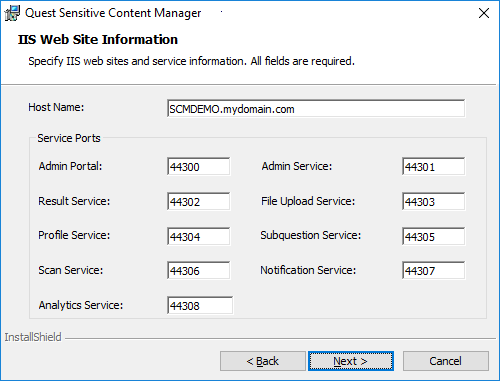500x381 pixels.
Task: Cancel the installation wizard
Action: point(446,361)
